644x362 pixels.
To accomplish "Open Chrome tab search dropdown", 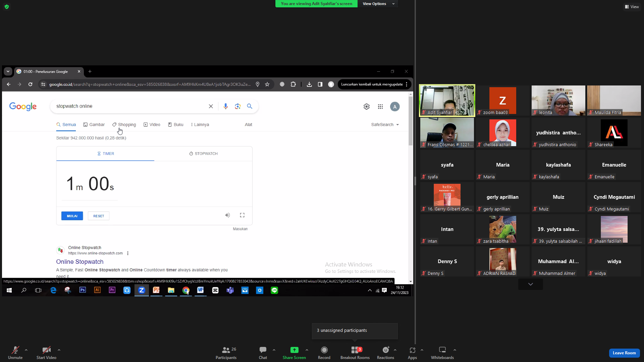I will 8,72.
